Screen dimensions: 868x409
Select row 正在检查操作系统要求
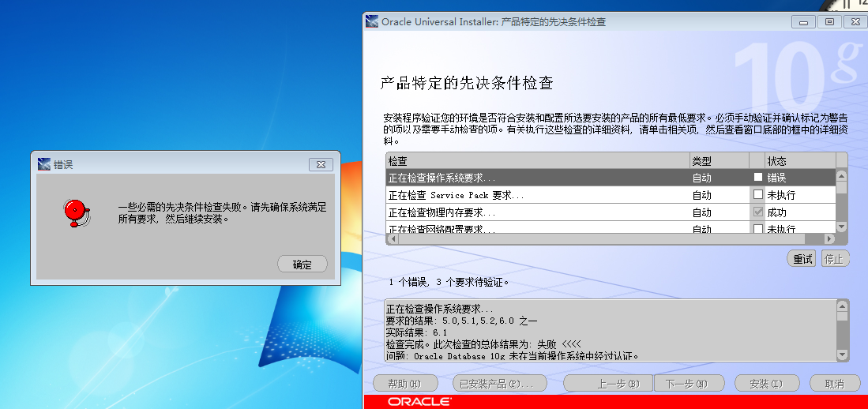(x=610, y=178)
